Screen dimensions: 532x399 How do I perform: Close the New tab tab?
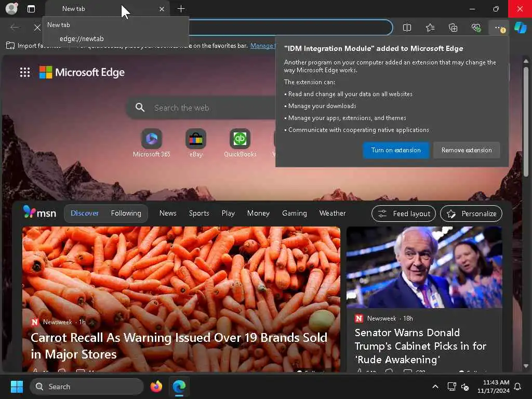click(x=162, y=9)
